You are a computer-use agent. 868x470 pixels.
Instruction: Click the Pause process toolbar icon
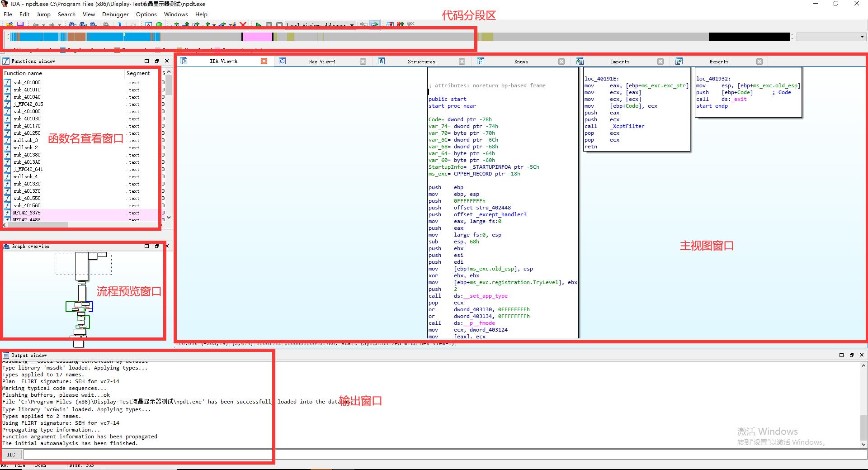point(269,25)
